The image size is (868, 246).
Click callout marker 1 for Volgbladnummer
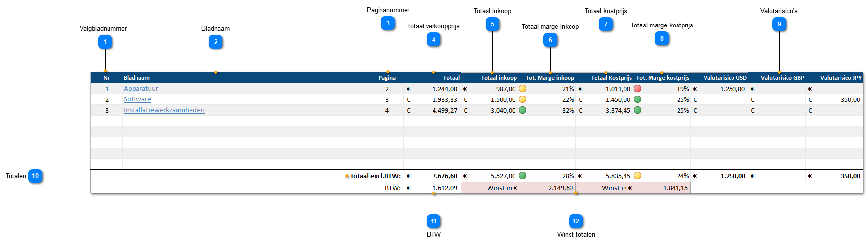(x=105, y=42)
